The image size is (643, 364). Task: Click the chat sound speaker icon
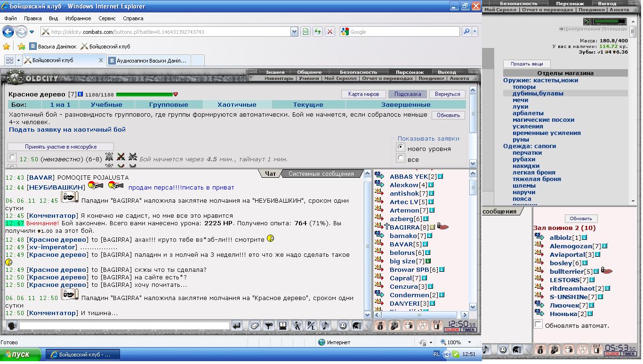click(x=325, y=325)
